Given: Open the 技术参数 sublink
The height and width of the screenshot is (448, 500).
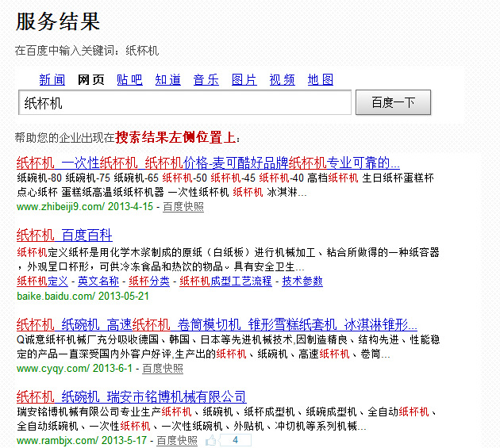Looking at the screenshot, I should (302, 281).
